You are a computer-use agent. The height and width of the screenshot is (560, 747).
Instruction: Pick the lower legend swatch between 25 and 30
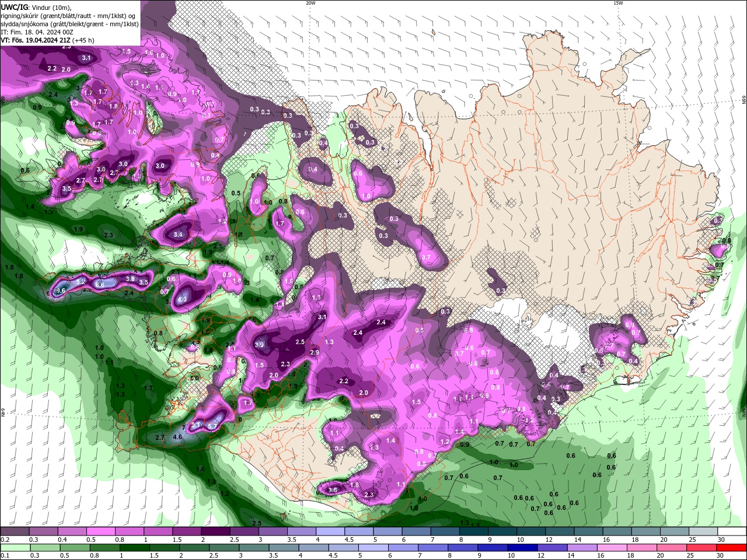(x=703, y=547)
